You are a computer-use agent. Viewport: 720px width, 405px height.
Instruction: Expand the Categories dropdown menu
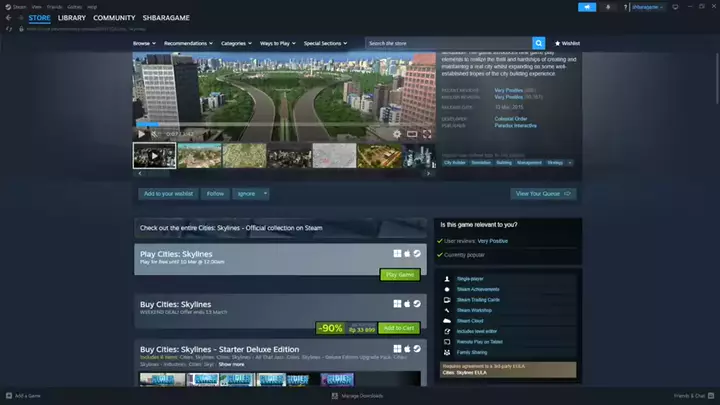236,44
